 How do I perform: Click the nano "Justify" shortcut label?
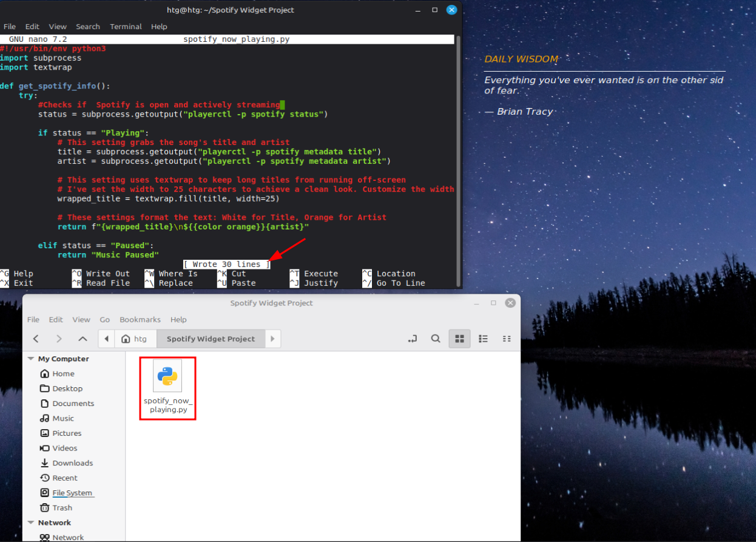click(321, 283)
